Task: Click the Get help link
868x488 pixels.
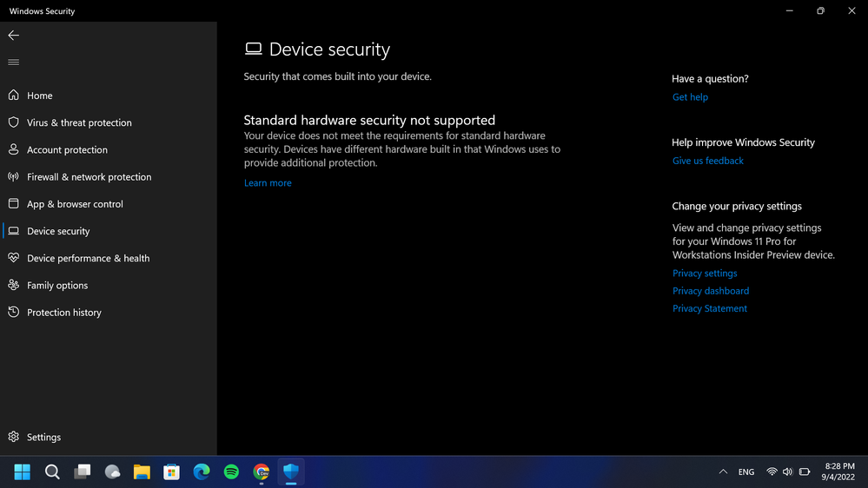Action: tap(690, 97)
